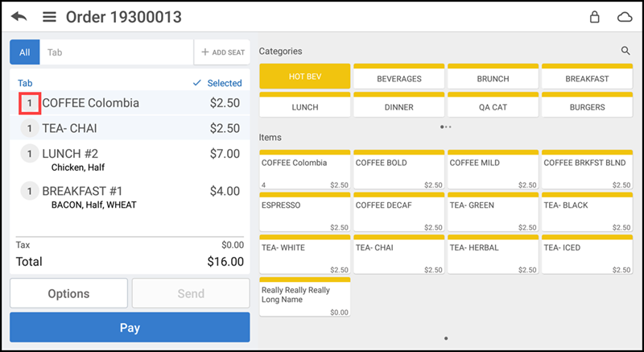Select the BREAKFAST #1 order line
Screen dimensions: 644x352
pyautogui.click(x=130, y=196)
